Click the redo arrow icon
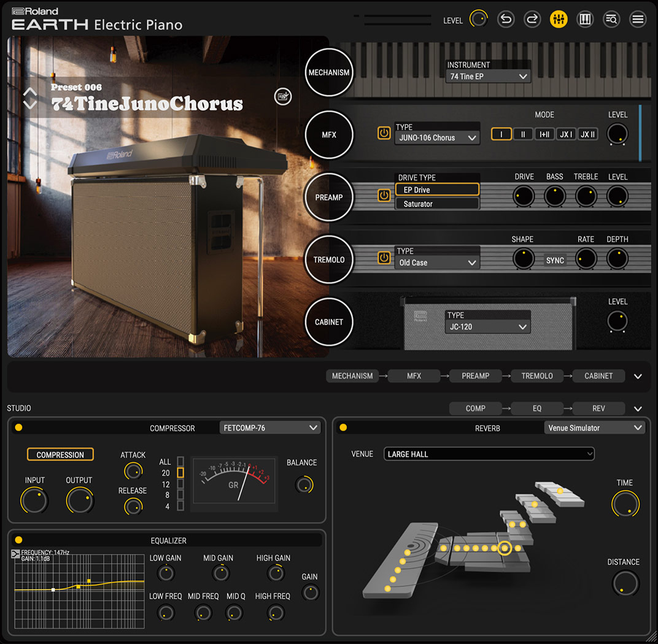The width and height of the screenshot is (658, 644). [532, 19]
